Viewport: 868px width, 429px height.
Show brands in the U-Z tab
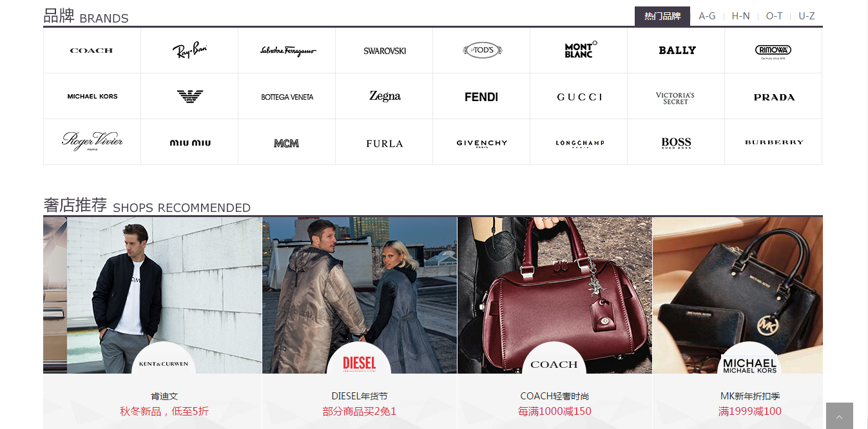pos(807,16)
